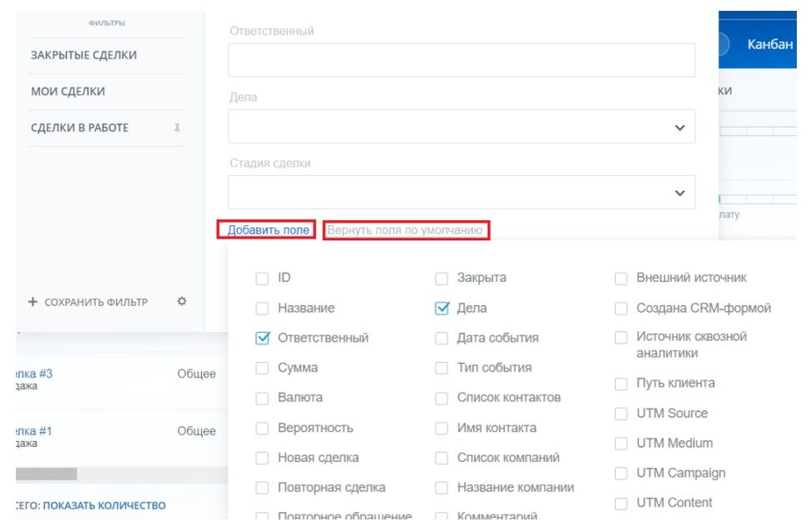Choose the Мои сделки filter

[68, 92]
